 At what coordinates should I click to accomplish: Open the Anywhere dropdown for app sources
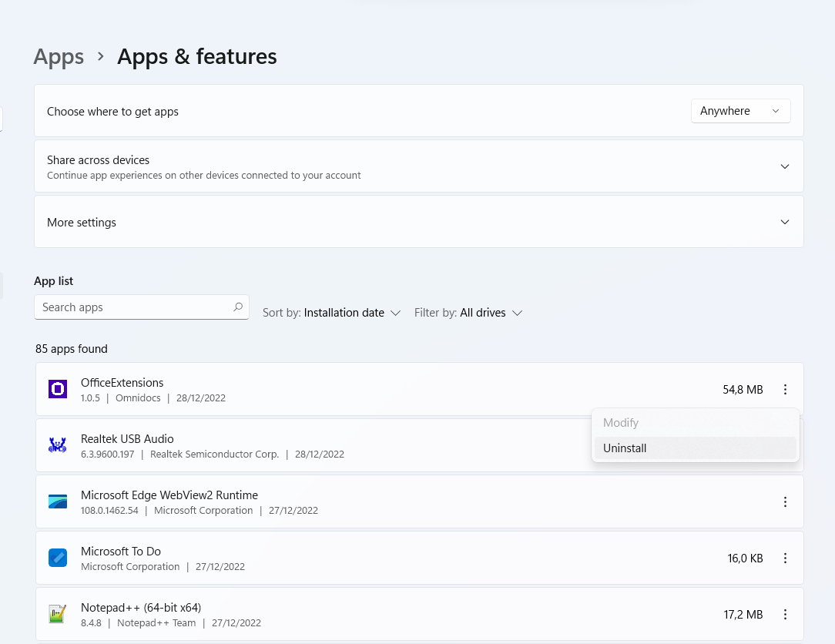click(x=740, y=111)
